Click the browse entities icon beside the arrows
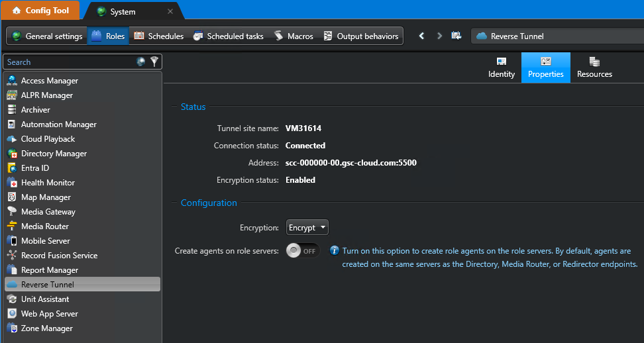644x343 pixels. click(456, 36)
